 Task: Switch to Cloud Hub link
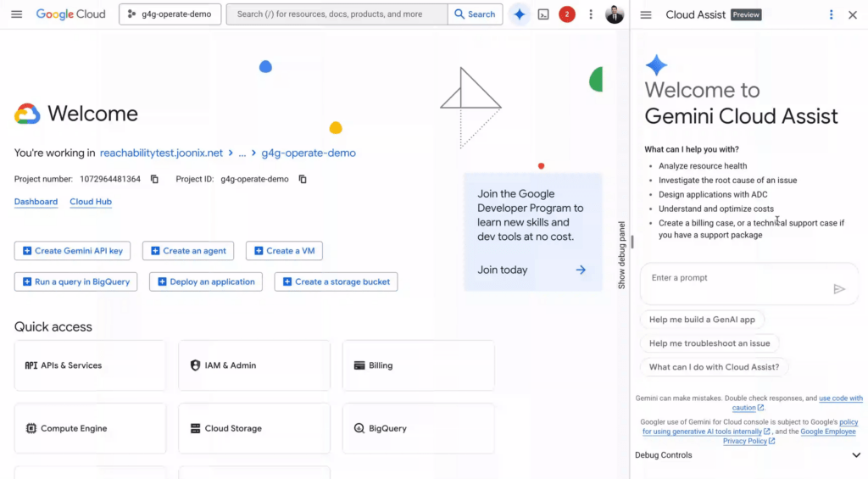[91, 202]
